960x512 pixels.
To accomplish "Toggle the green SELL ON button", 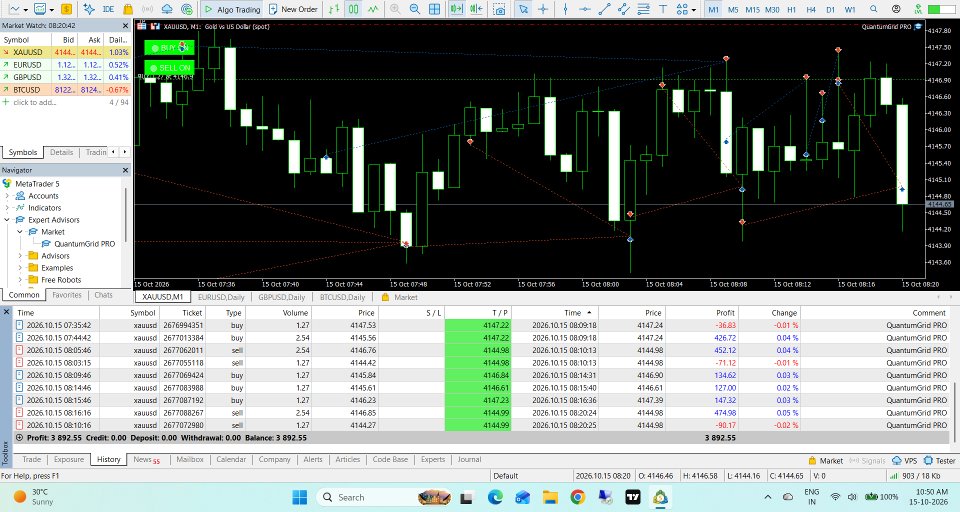I will 169,67.
